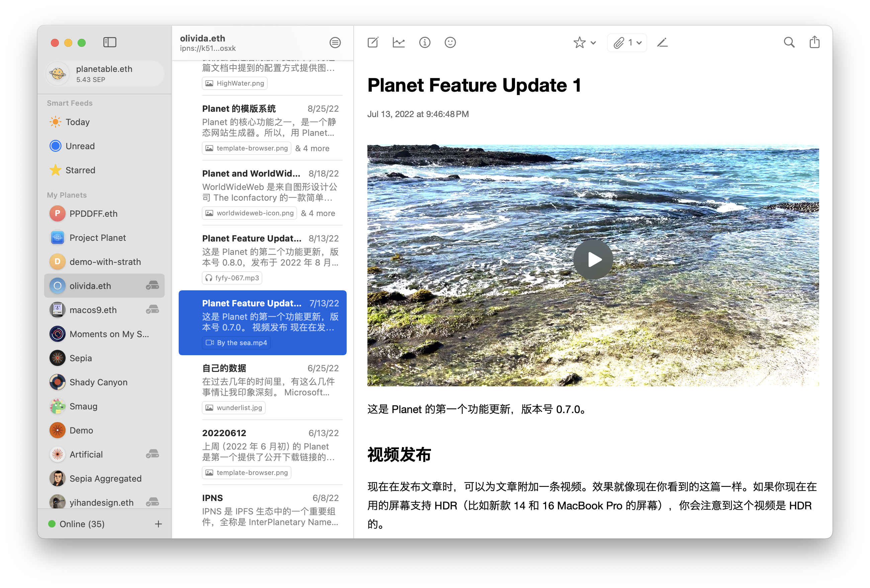Click the plus button to add planet
The width and height of the screenshot is (870, 588).
pyautogui.click(x=158, y=524)
